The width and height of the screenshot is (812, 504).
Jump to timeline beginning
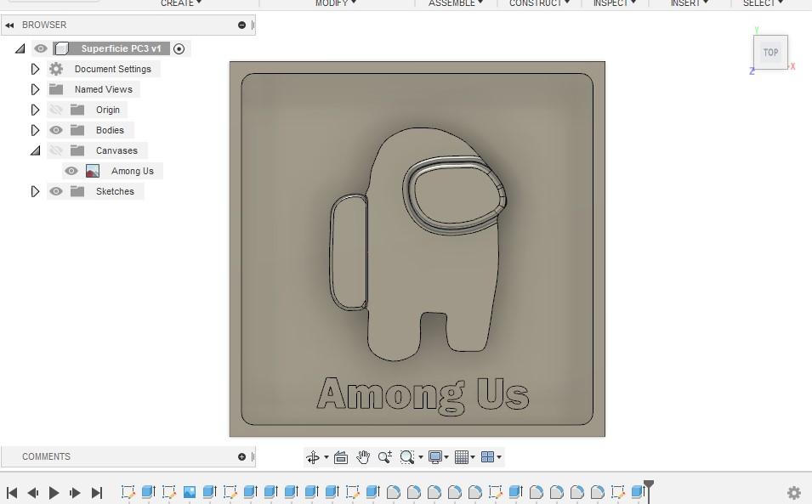[12, 493]
